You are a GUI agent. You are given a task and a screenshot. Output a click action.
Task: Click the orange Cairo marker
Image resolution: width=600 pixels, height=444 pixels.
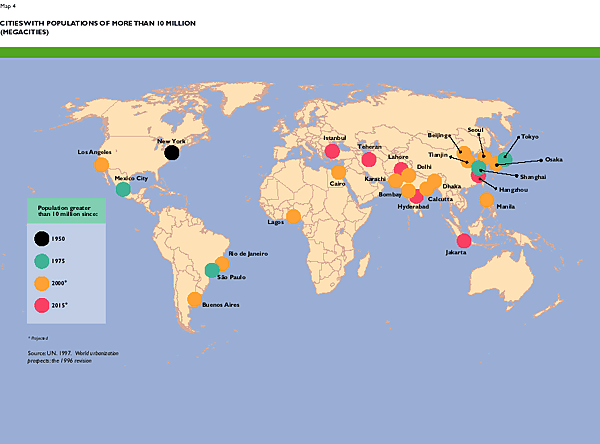point(338,172)
